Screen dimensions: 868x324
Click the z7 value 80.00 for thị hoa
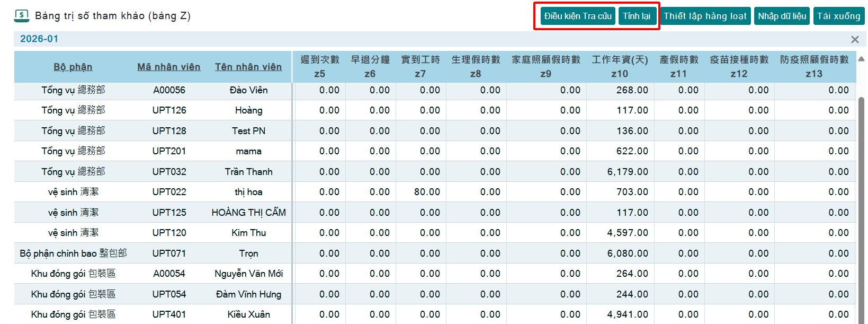click(427, 192)
